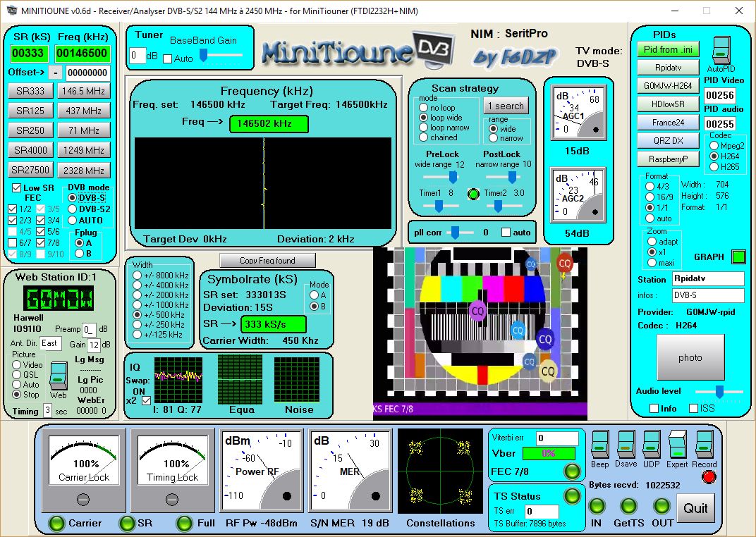Select no loop scan mode
The width and height of the screenshot is (756, 537).
pyautogui.click(x=423, y=107)
